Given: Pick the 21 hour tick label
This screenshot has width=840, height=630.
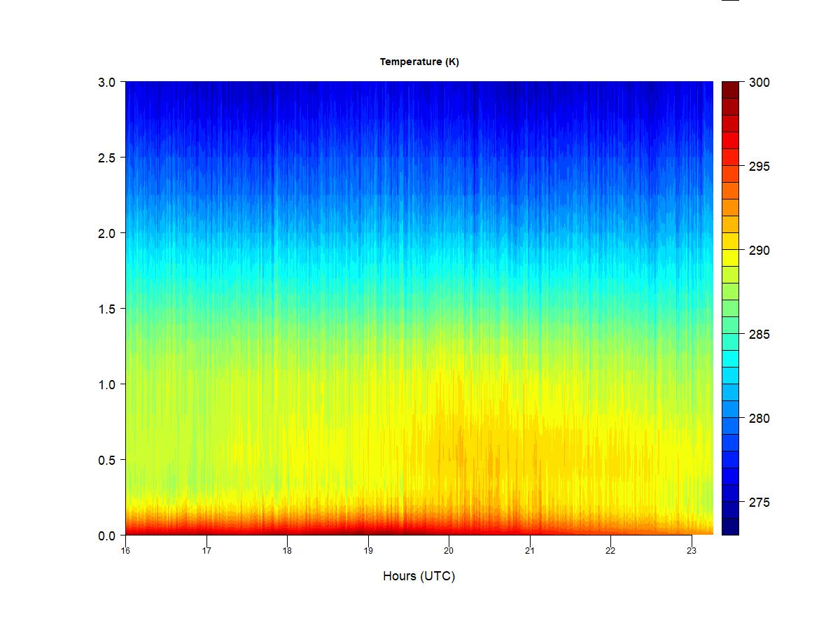Looking at the screenshot, I should click(x=530, y=550).
